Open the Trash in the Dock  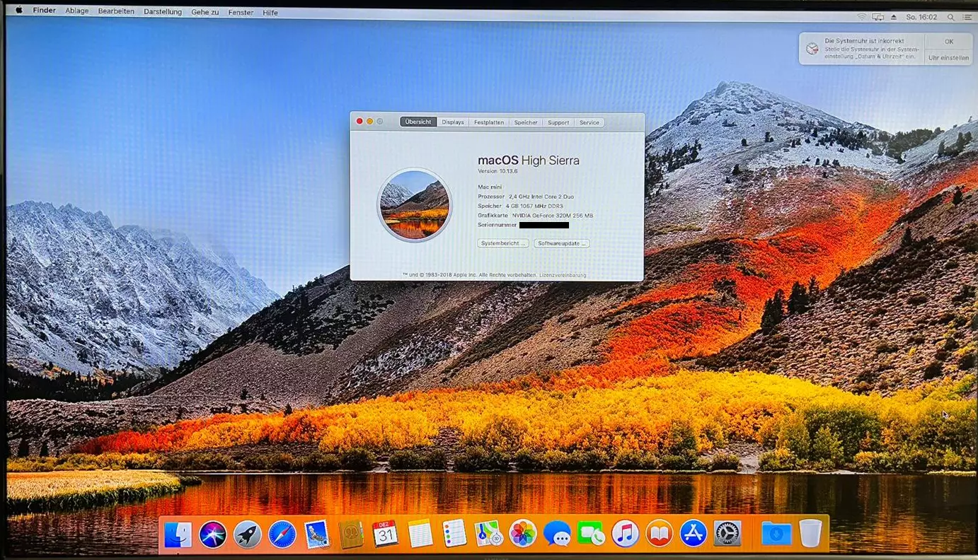[x=810, y=534]
